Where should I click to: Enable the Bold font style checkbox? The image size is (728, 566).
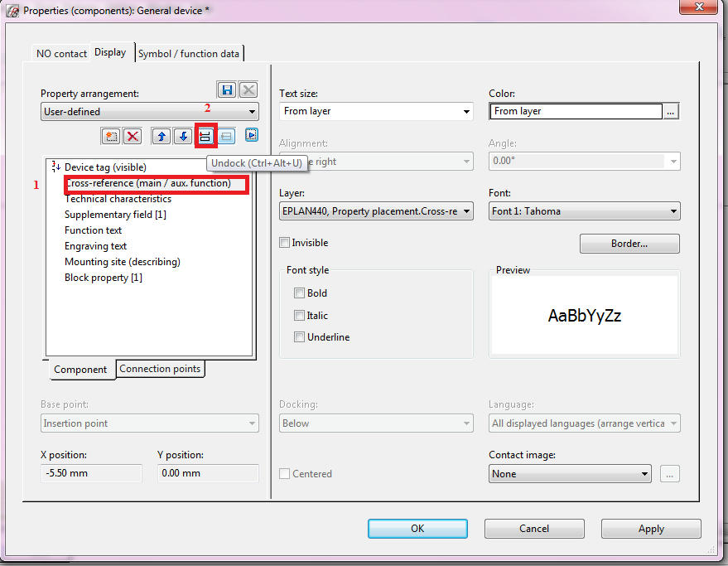tap(299, 293)
